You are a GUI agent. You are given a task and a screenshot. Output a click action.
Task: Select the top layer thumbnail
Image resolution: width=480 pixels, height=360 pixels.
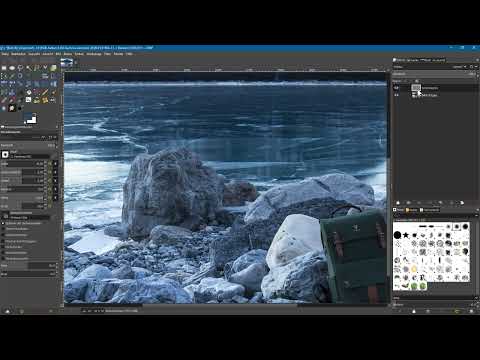(416, 88)
